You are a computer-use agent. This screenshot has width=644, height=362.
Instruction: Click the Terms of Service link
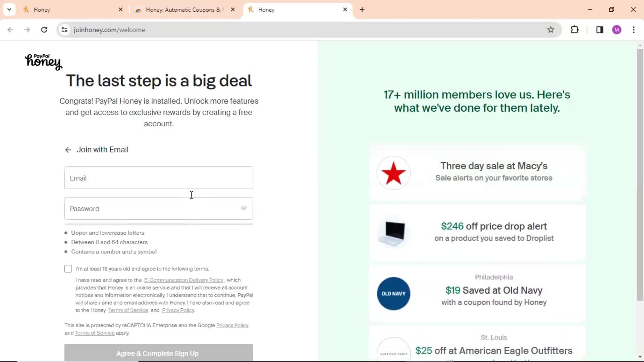pos(128,310)
